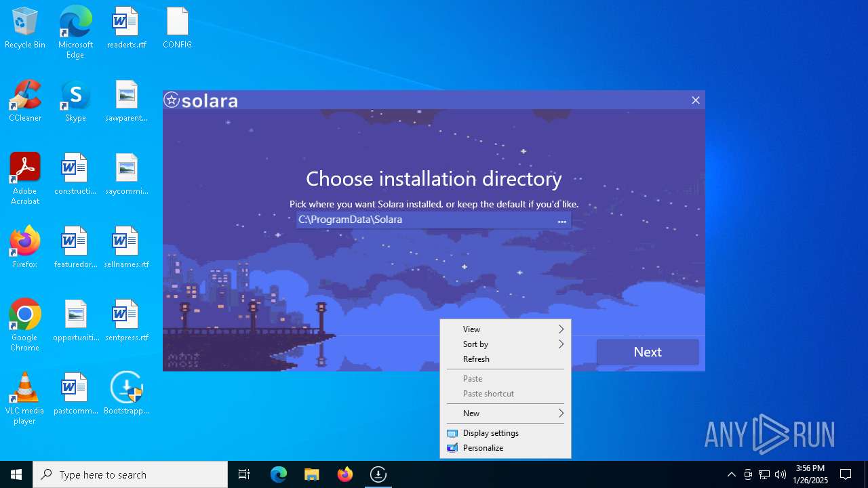Screen dimensions: 868x488
Task: Choose Personalize from the context menu
Action: [505, 448]
